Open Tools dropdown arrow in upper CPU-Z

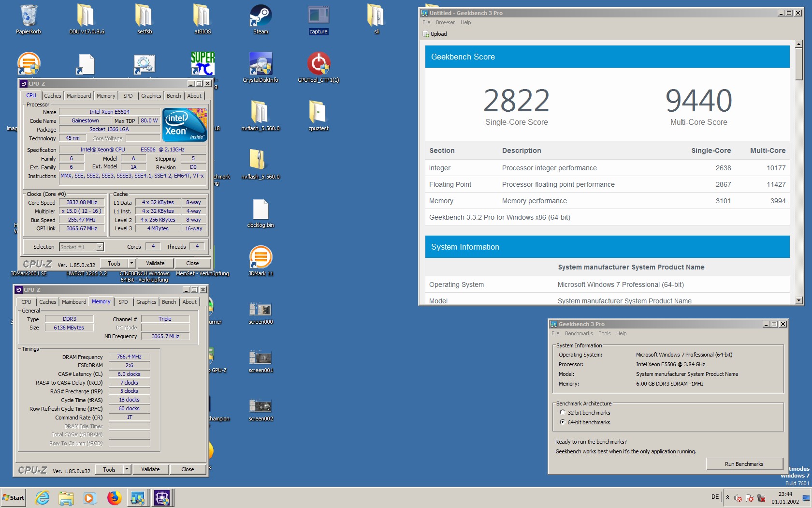point(131,263)
